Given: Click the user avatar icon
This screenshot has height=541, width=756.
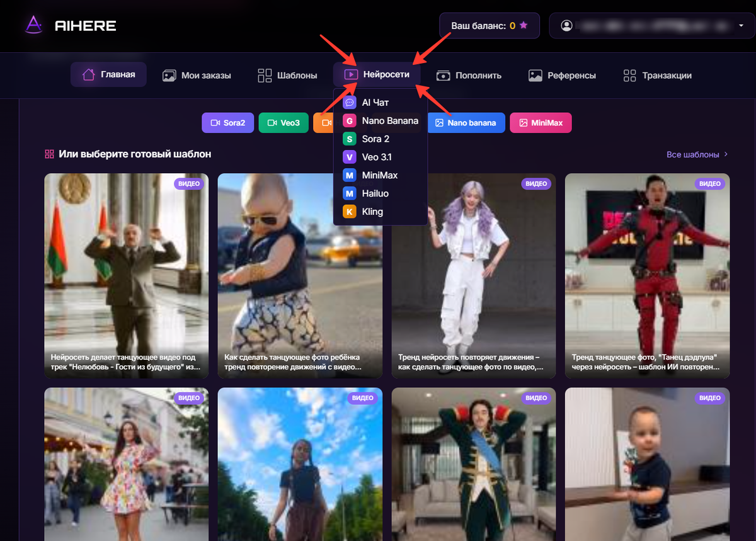Looking at the screenshot, I should pyautogui.click(x=566, y=26).
